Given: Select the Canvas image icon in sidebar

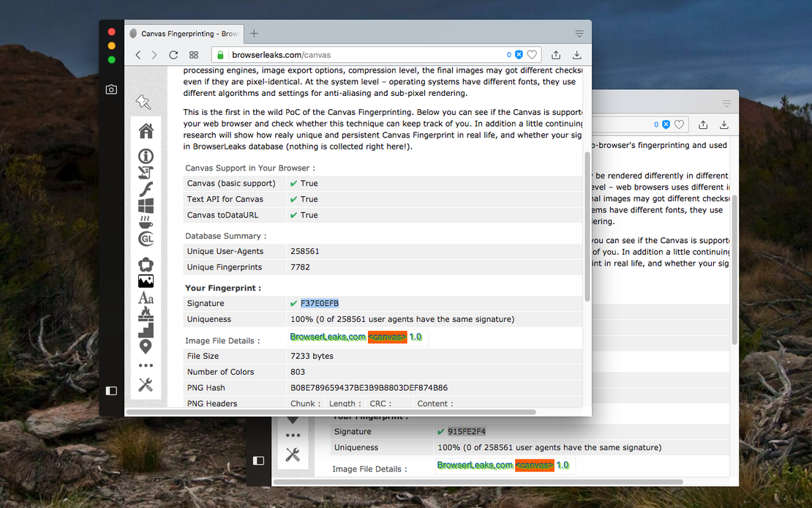Looking at the screenshot, I should [x=146, y=281].
